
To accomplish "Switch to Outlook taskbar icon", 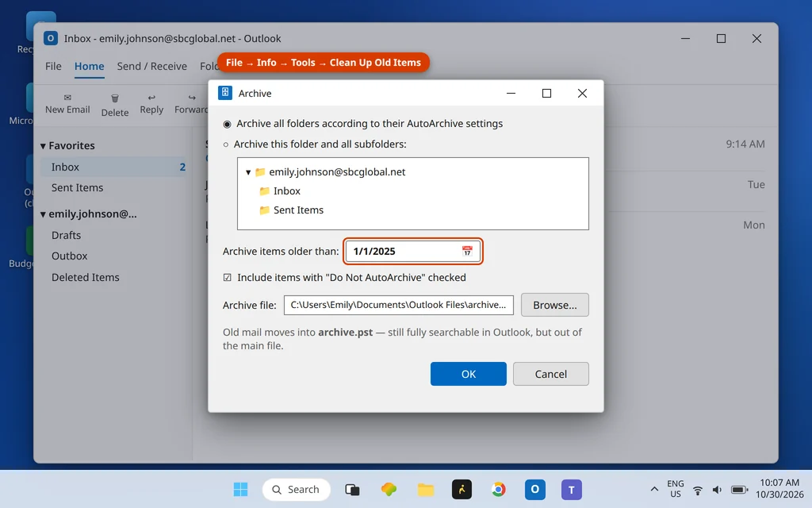I will tap(535, 489).
